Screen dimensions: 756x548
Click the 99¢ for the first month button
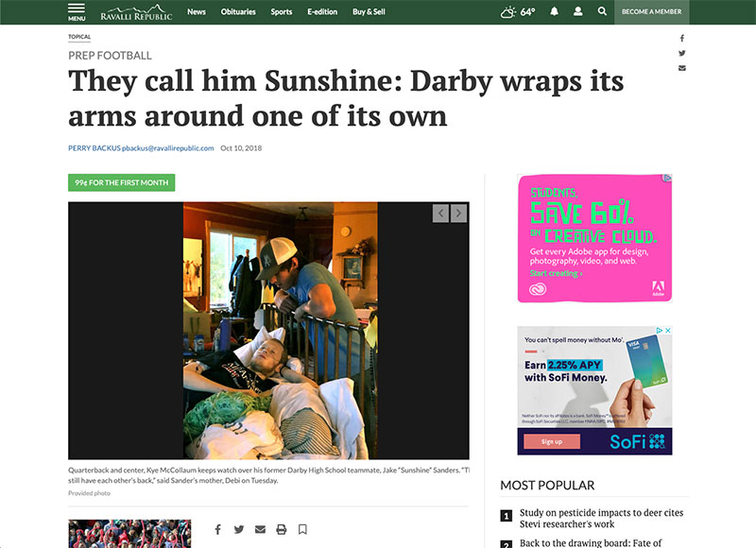click(122, 182)
